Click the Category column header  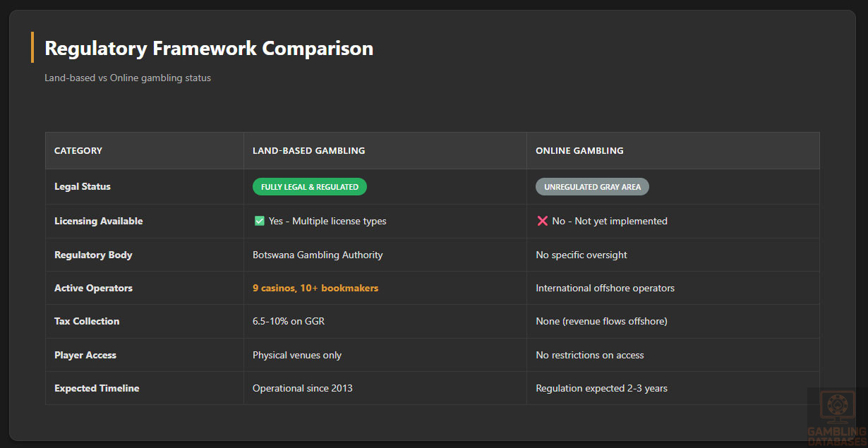point(78,150)
